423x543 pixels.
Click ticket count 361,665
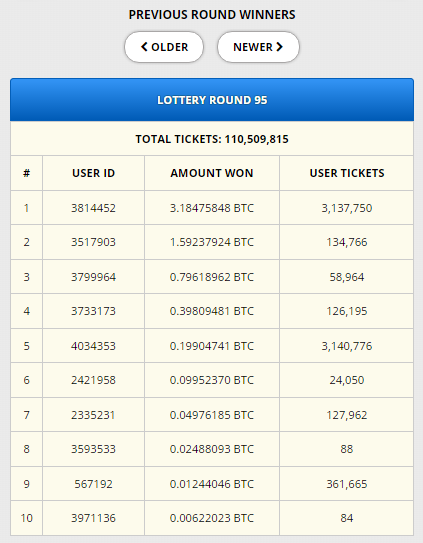347,484
